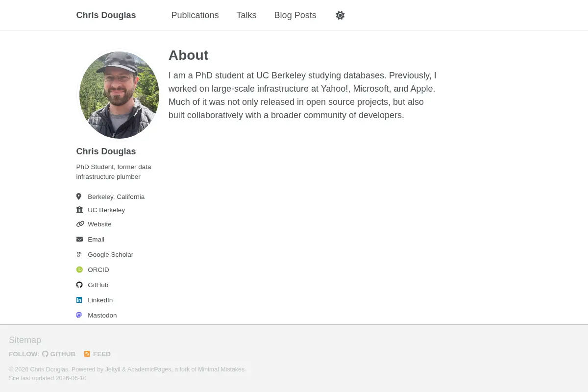Click the Google Scholar icon in sidebar
This screenshot has height=392, width=588.
[79, 254]
